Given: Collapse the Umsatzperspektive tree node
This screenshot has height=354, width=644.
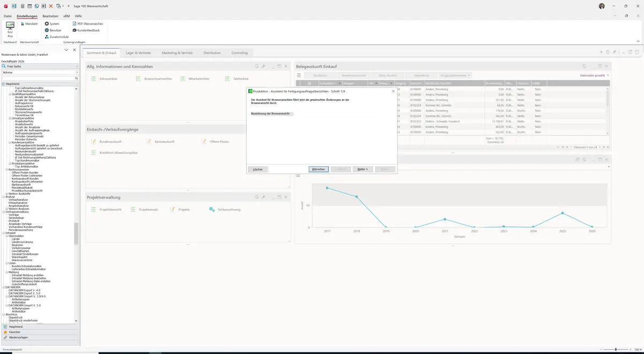Looking at the screenshot, I should 10,118.
